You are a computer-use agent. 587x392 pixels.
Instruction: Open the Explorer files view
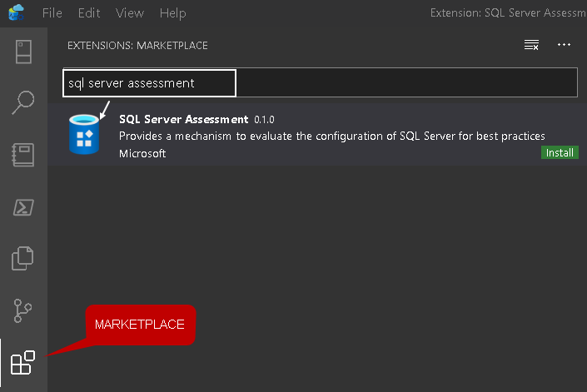(23, 259)
